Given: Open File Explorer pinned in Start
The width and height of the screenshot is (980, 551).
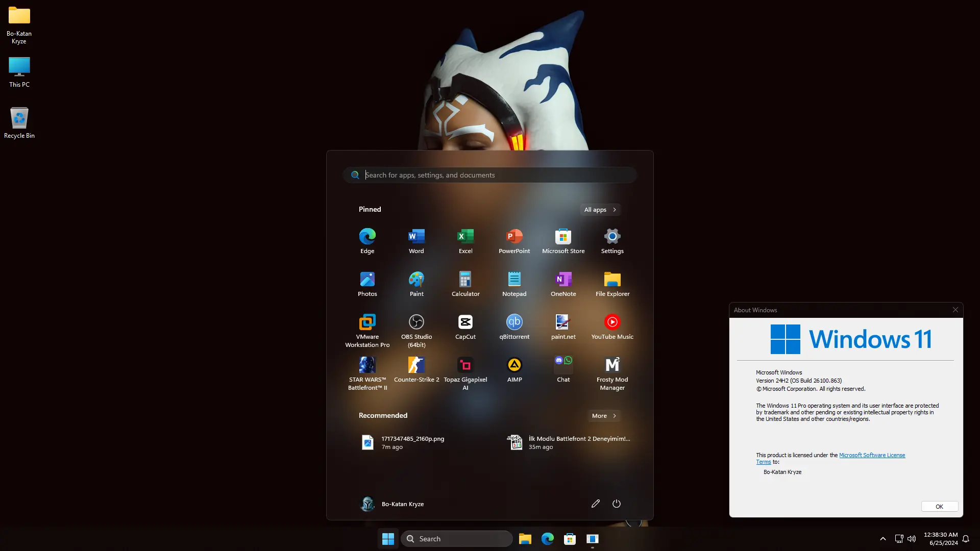Looking at the screenshot, I should coord(612,284).
